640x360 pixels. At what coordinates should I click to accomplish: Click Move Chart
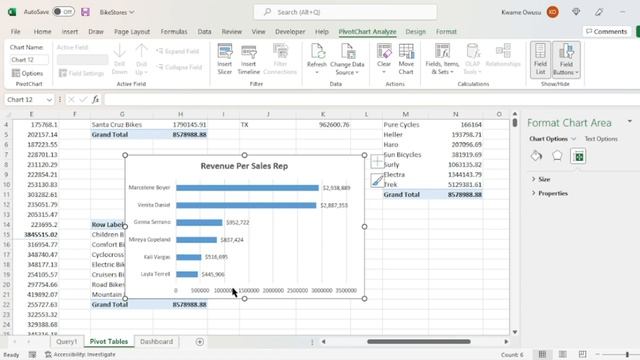(x=406, y=60)
